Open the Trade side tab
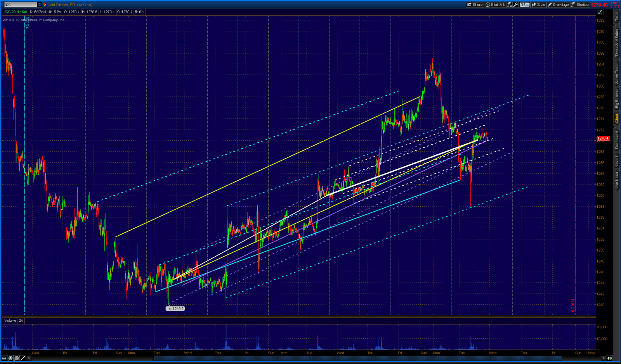This screenshot has height=364, width=621. [x=617, y=16]
